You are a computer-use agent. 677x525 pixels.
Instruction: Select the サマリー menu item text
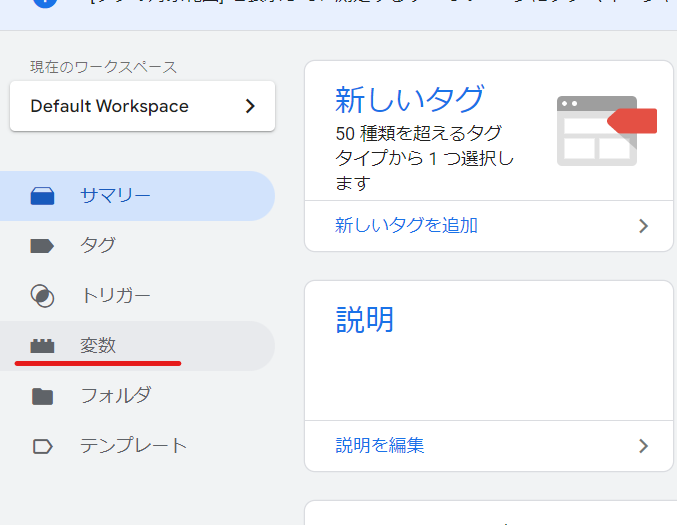click(115, 196)
